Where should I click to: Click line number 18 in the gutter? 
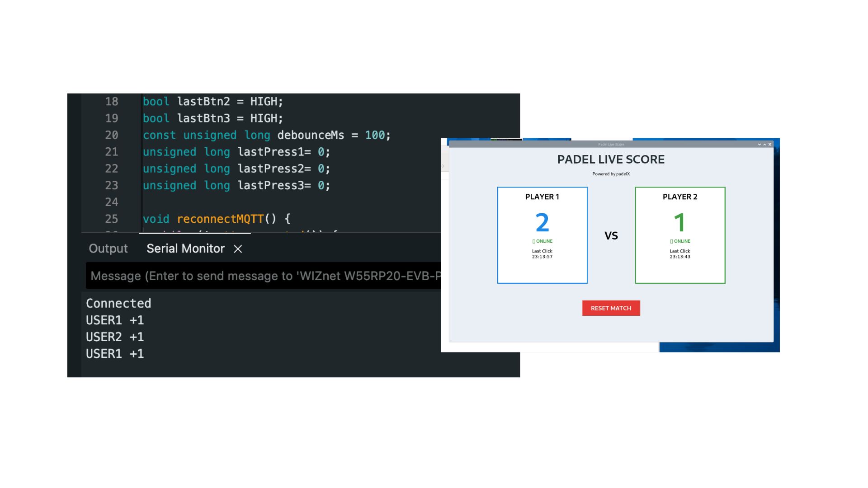click(112, 102)
